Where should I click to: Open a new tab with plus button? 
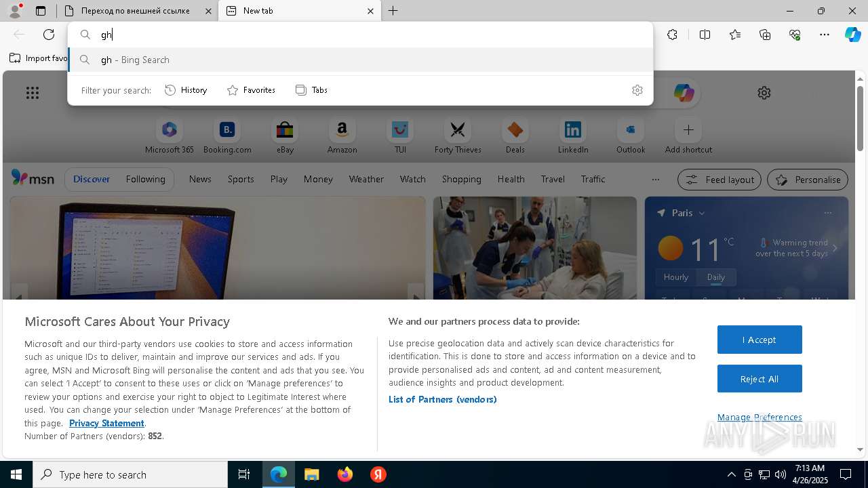click(393, 11)
